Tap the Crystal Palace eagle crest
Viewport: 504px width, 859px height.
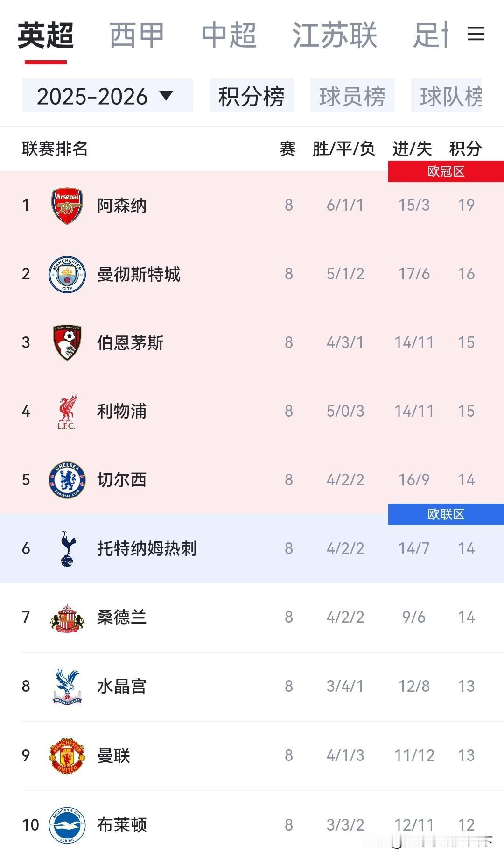pos(67,686)
